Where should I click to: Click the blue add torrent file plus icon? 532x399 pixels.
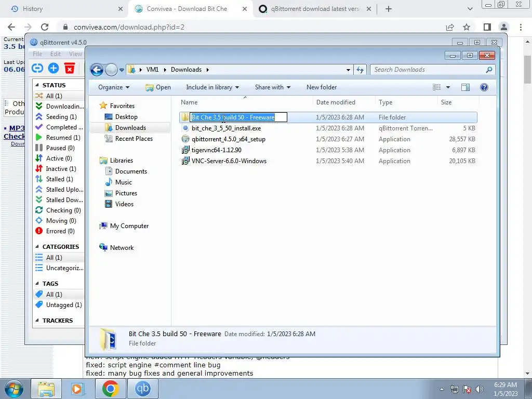(x=54, y=68)
